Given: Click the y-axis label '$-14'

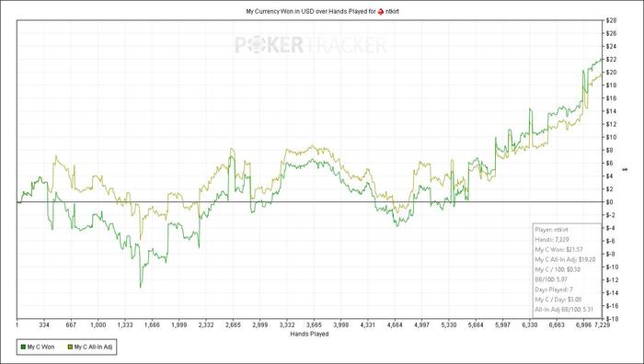Looking at the screenshot, I should pyautogui.click(x=612, y=293).
